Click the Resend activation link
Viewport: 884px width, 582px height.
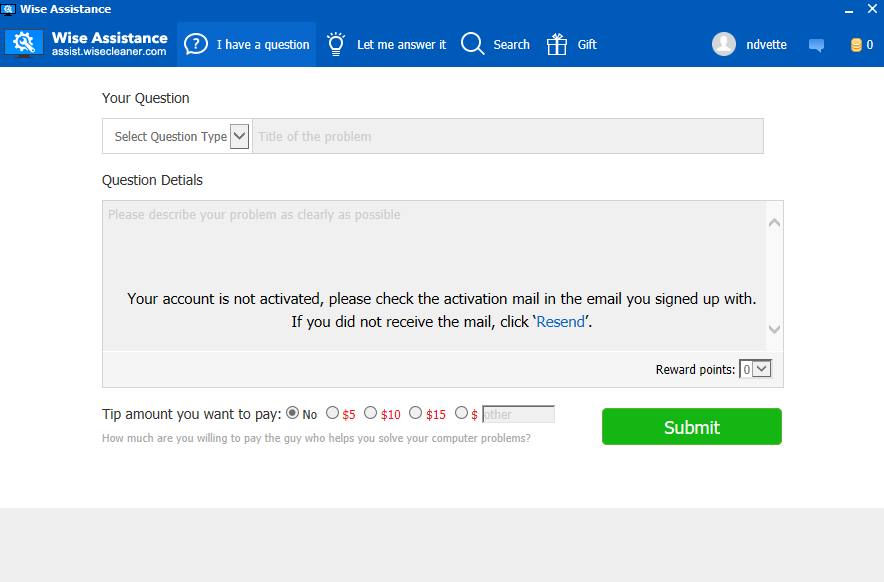[x=560, y=321]
